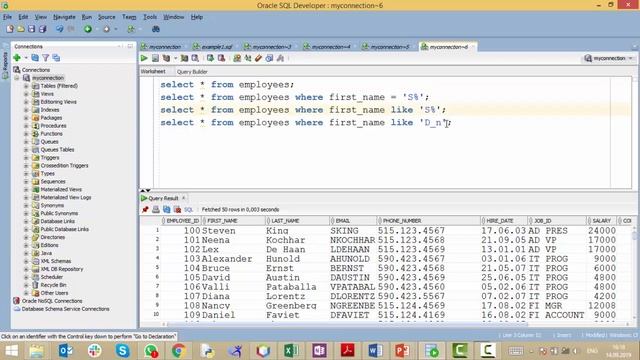This screenshot has height=360, width=640.
Task: Click the New file icon in main toolbar
Action: [10, 29]
